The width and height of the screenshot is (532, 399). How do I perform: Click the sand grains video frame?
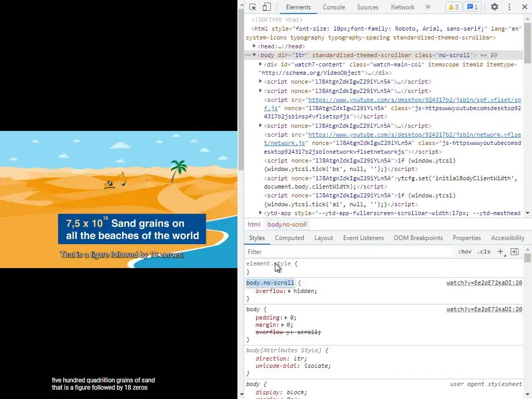(119, 199)
